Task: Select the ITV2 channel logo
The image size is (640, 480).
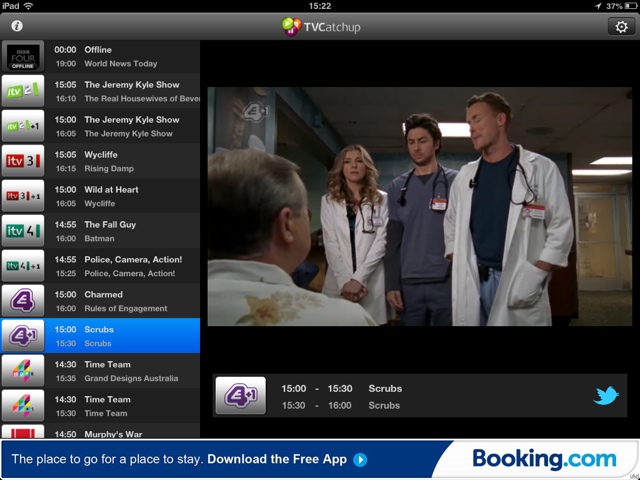Action: [x=23, y=91]
